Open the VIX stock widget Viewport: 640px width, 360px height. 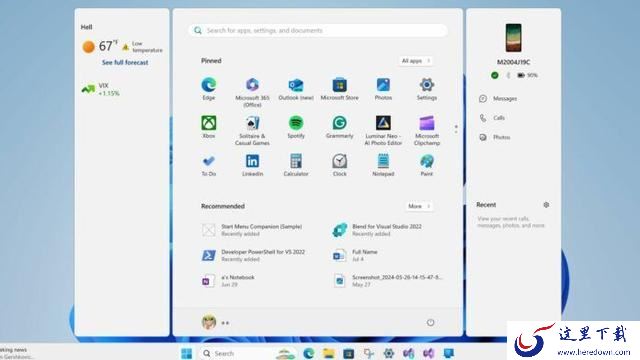pyautogui.click(x=100, y=89)
